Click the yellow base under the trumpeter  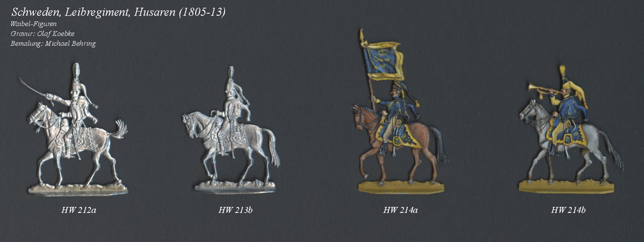[x=566, y=186]
